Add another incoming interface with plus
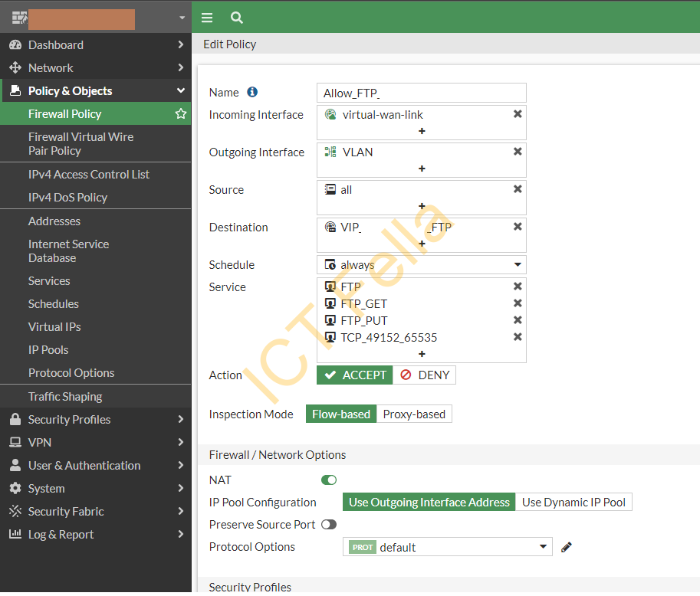Screen dimensions: 700x596 tap(422, 131)
